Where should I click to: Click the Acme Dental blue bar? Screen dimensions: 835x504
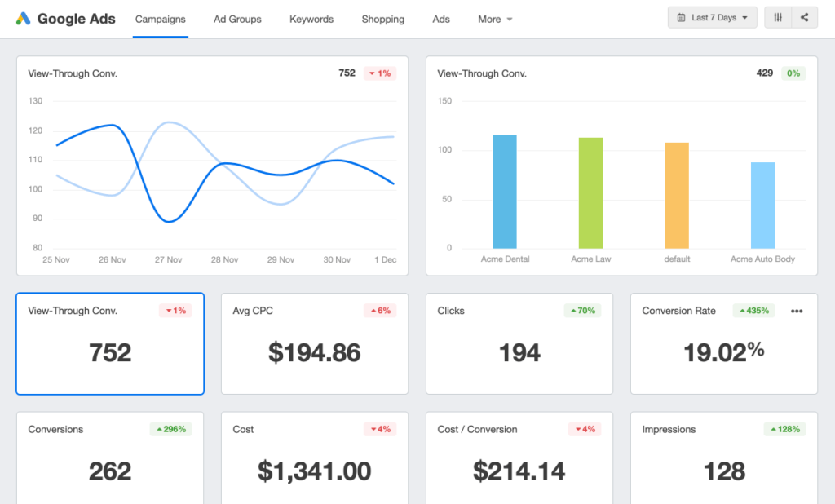click(x=505, y=192)
